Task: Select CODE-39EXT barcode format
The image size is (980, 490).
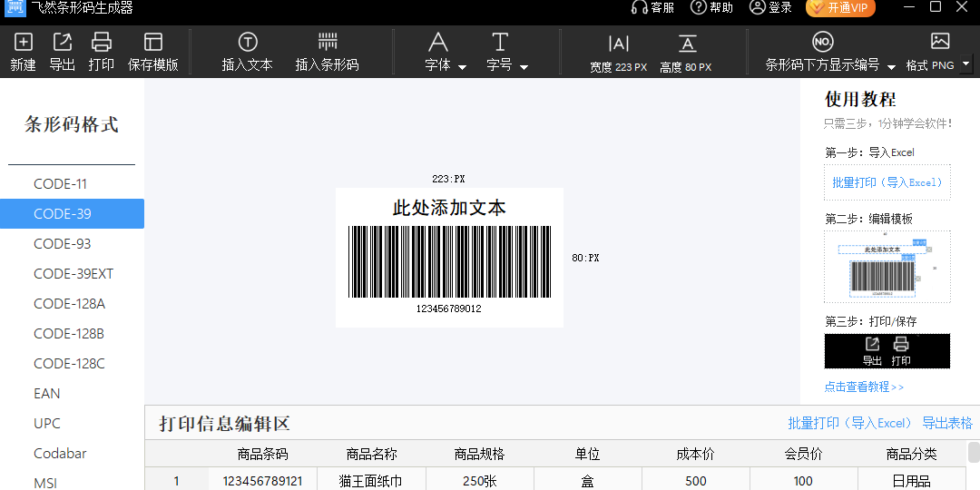Action: [x=72, y=274]
